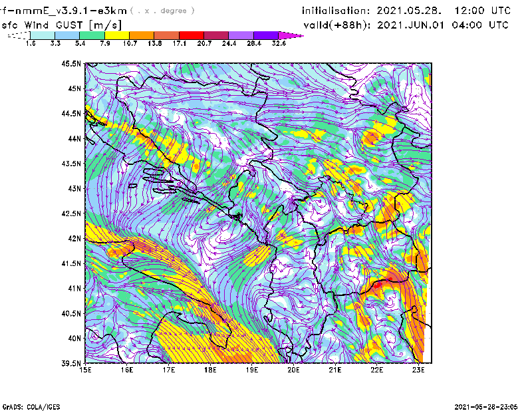Click the 43.5N latitude label
Viewport: 532px width, 411px height.
click(x=71, y=164)
